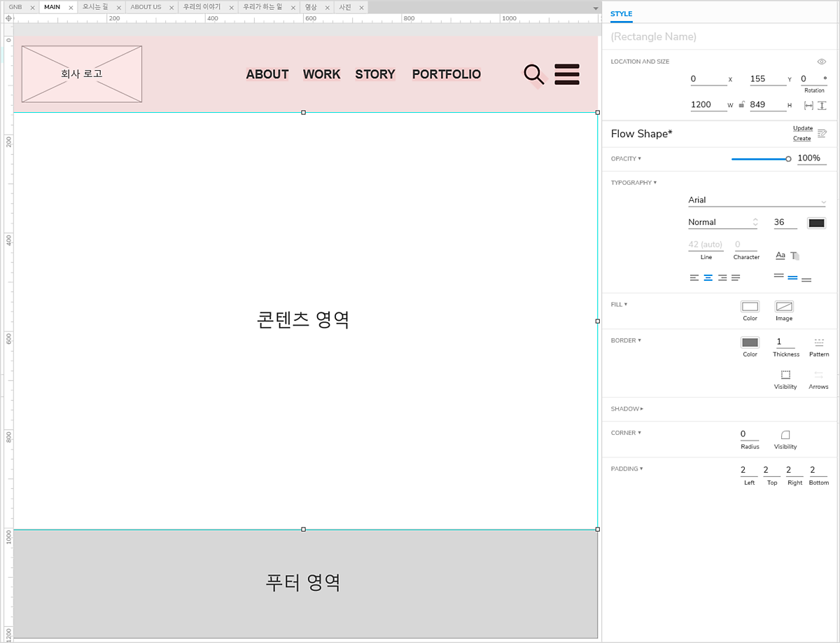Click the Create style link

[x=801, y=139]
